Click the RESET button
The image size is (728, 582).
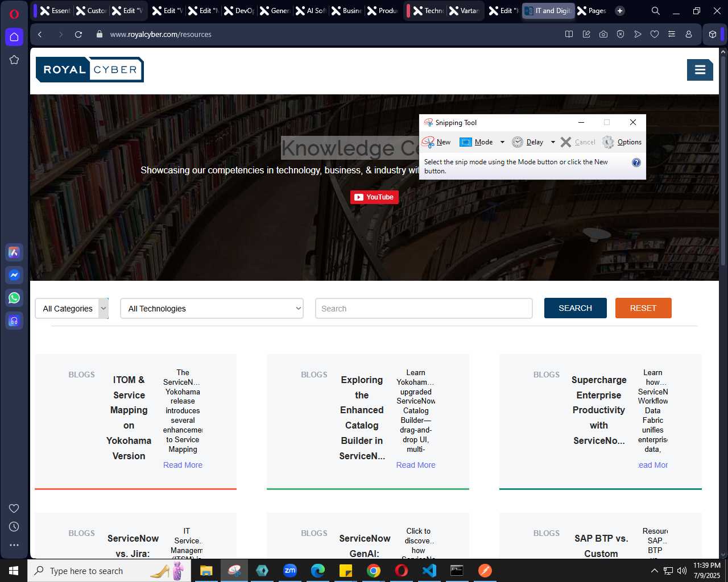point(643,308)
